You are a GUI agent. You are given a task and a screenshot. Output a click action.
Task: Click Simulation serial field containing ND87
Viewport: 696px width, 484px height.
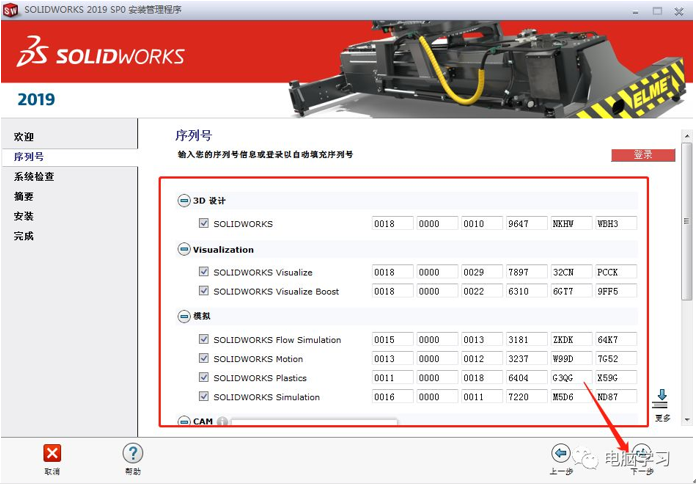click(616, 397)
